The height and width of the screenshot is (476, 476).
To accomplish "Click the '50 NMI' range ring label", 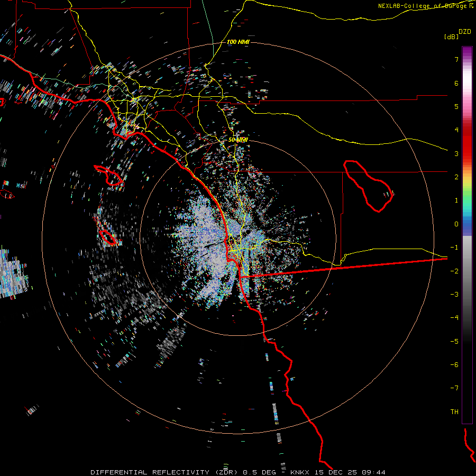I will [x=238, y=140].
